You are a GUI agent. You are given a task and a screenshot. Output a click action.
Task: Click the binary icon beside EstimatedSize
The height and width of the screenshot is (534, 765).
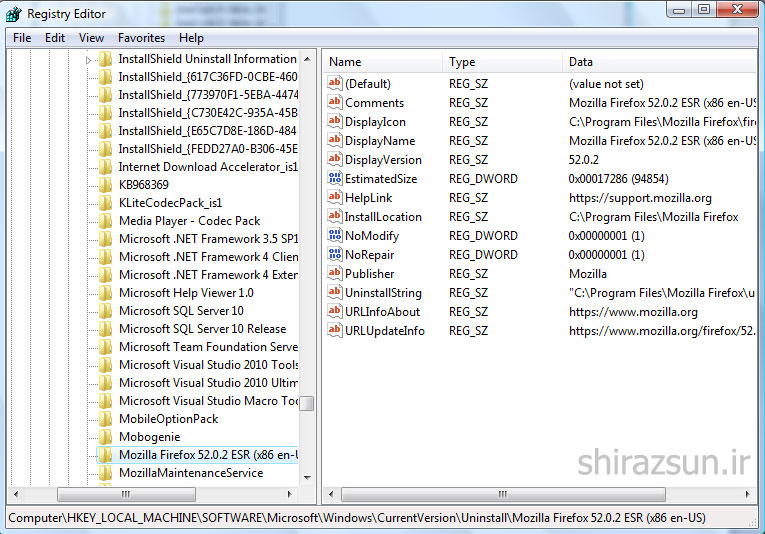pyautogui.click(x=335, y=178)
